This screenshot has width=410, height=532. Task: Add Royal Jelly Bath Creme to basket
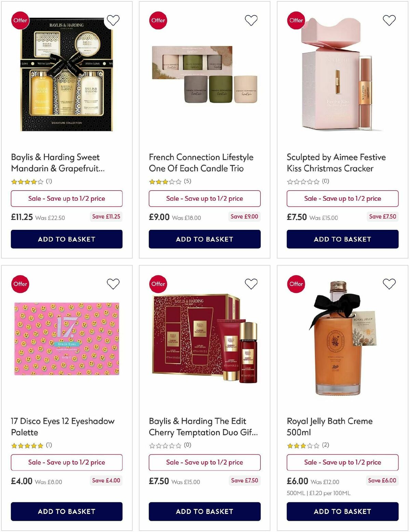(342, 512)
